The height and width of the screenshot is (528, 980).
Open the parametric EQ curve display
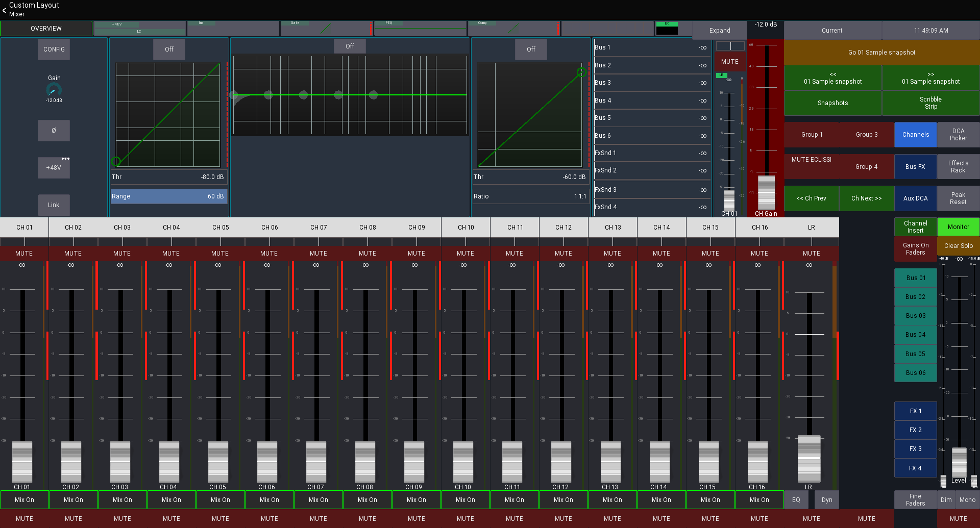pyautogui.click(x=350, y=95)
